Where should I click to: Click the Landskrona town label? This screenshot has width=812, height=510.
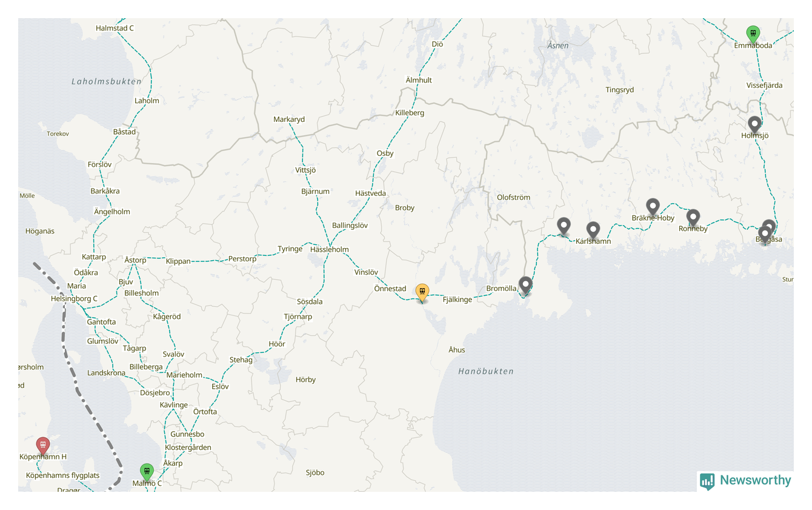106,373
